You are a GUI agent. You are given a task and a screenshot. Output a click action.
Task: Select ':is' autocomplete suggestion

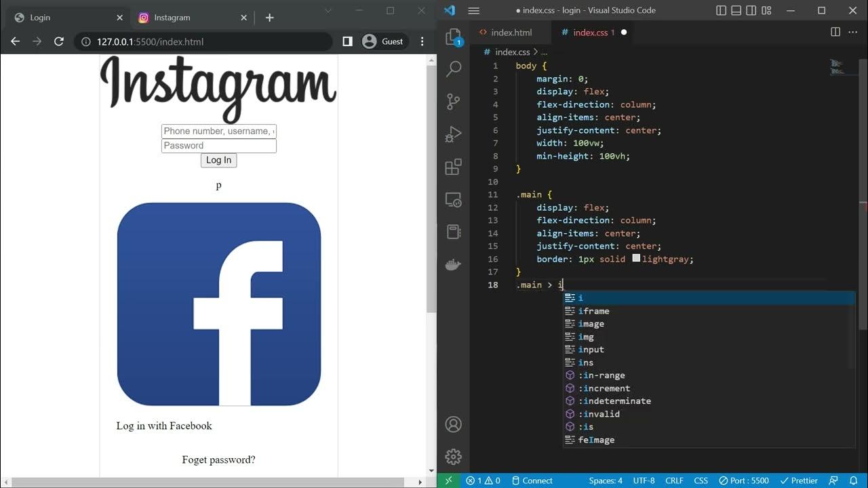tap(709, 426)
